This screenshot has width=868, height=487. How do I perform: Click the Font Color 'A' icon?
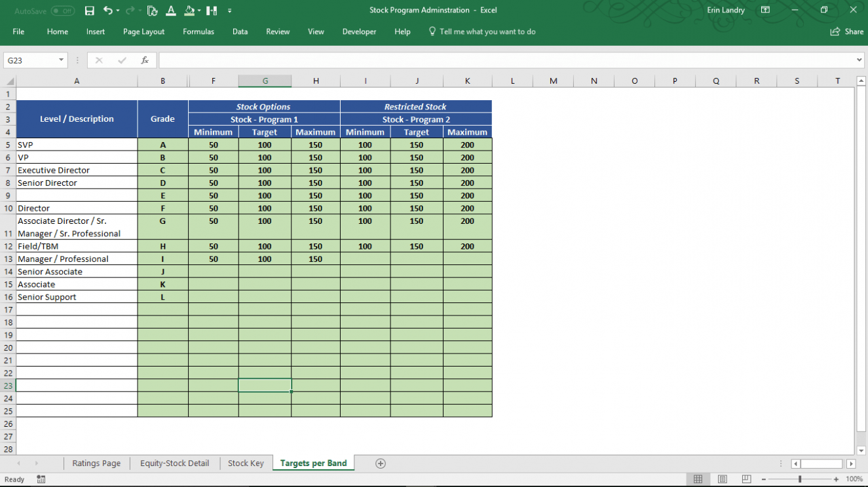(x=171, y=10)
